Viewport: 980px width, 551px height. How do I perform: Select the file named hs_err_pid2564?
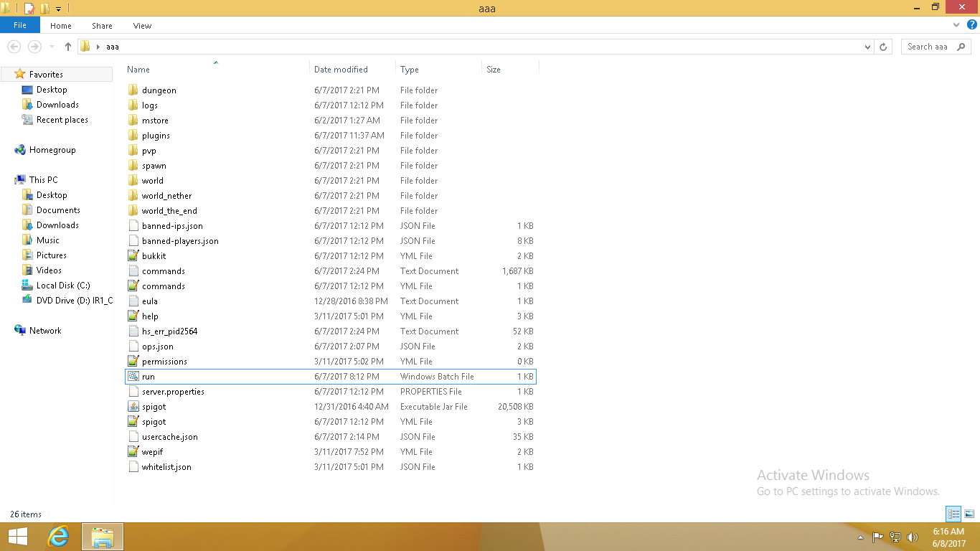(169, 331)
